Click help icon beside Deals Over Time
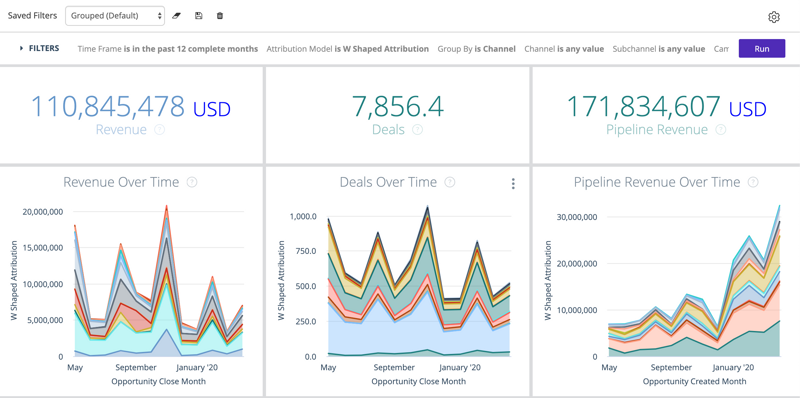Screen dimensions: 800x398 click(449, 182)
